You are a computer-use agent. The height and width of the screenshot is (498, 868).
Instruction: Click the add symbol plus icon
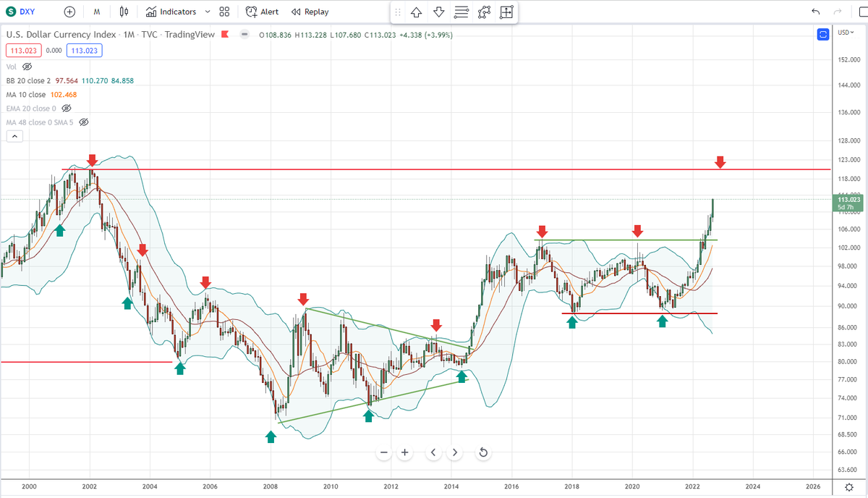[69, 12]
